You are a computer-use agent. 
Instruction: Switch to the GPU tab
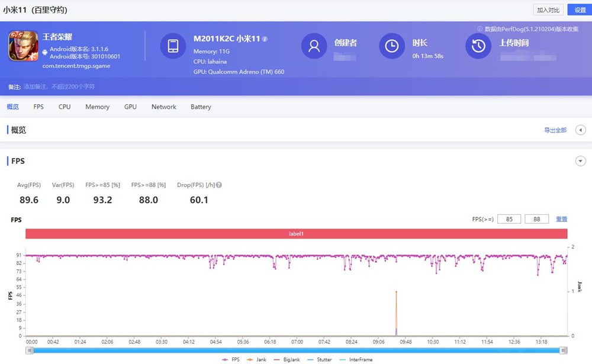[x=130, y=107]
